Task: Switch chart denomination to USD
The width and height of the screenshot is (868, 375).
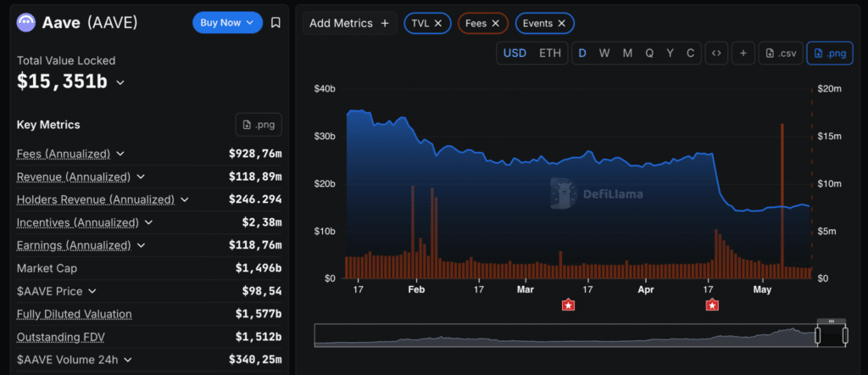Action: [515, 53]
